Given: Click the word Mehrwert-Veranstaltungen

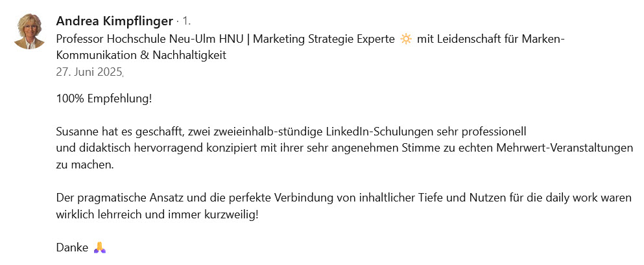Looking at the screenshot, I should click(565, 148).
